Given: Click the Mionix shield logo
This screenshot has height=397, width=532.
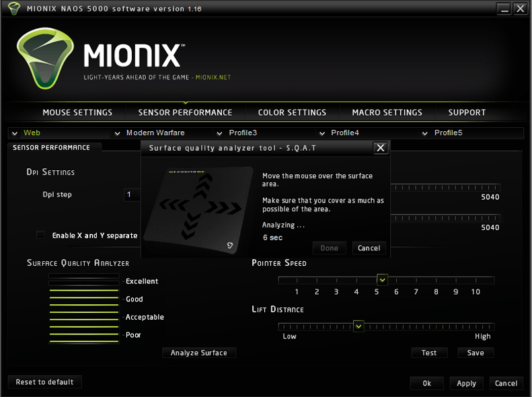Looking at the screenshot, I should (45, 59).
